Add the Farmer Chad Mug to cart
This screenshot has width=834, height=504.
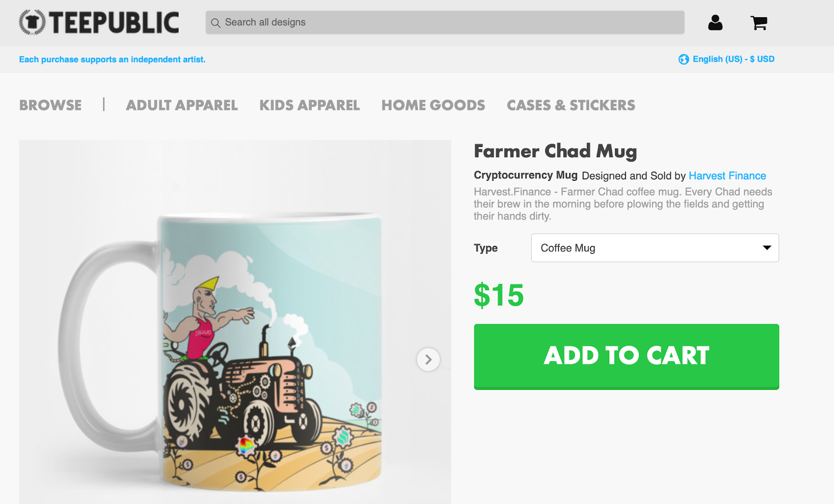(627, 357)
